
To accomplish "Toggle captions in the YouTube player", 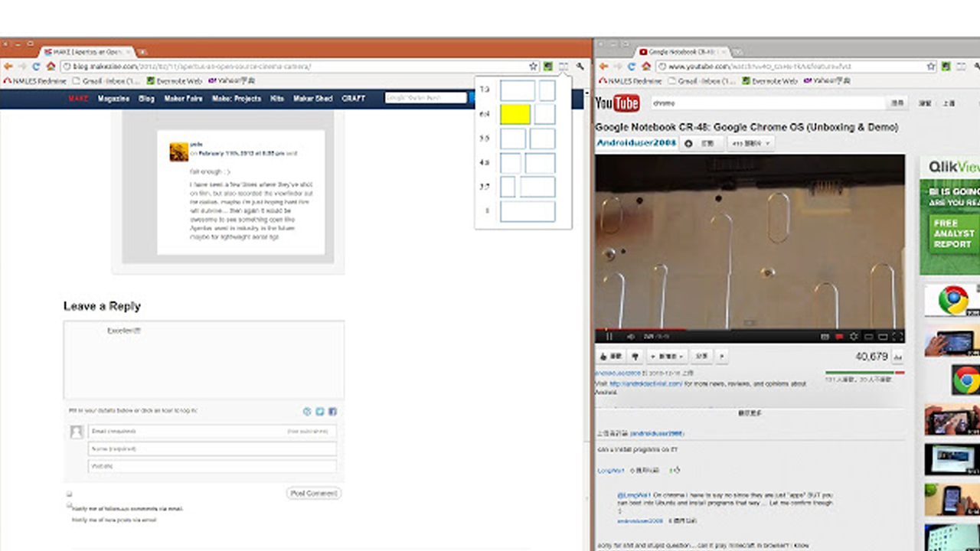I will [825, 337].
